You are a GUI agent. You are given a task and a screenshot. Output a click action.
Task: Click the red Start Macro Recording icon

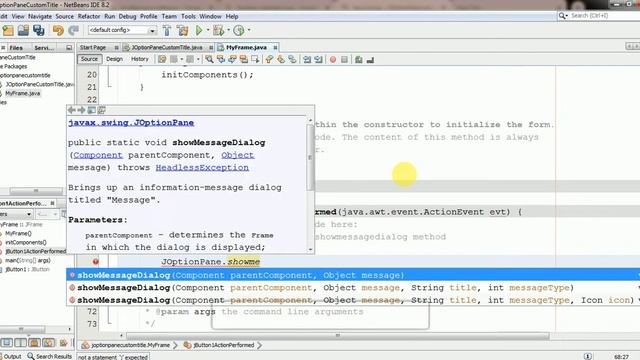point(333,60)
